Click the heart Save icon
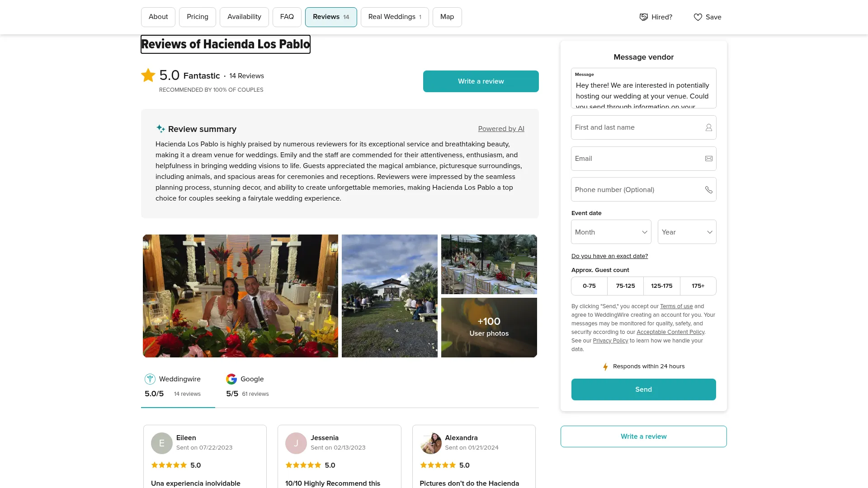 pyautogui.click(x=698, y=17)
